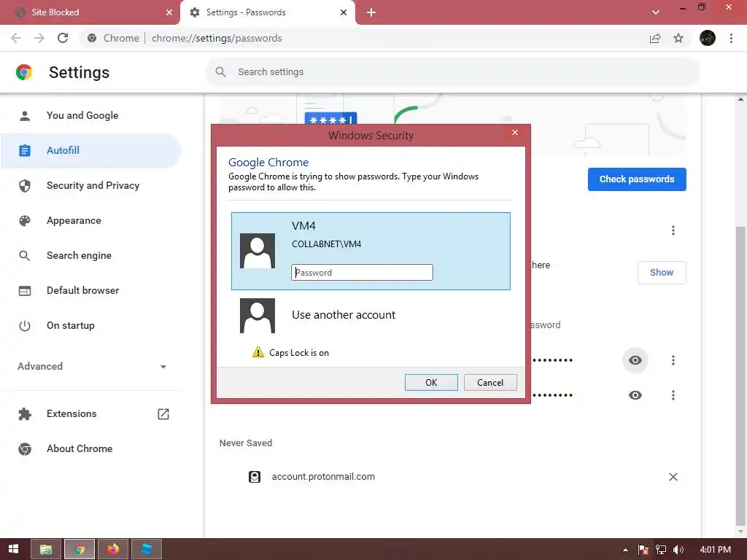Focus the Windows password input field
Viewport: 747px width, 560px height.
pyautogui.click(x=362, y=273)
